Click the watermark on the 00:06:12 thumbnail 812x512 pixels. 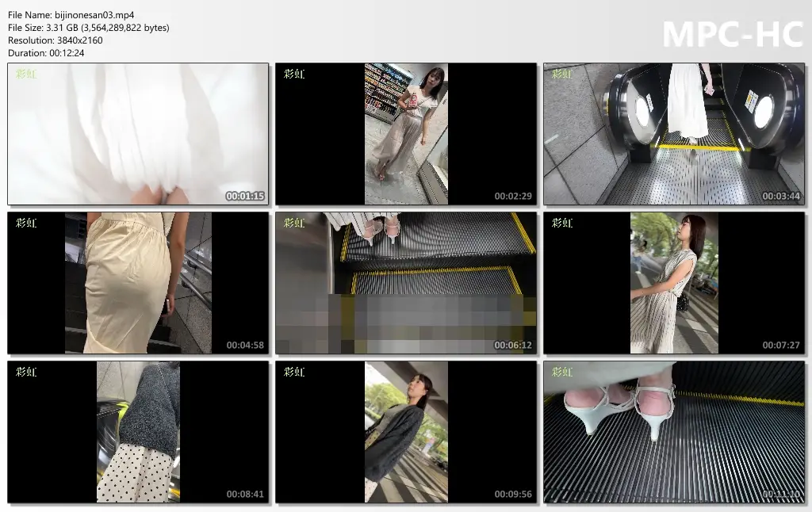point(294,223)
